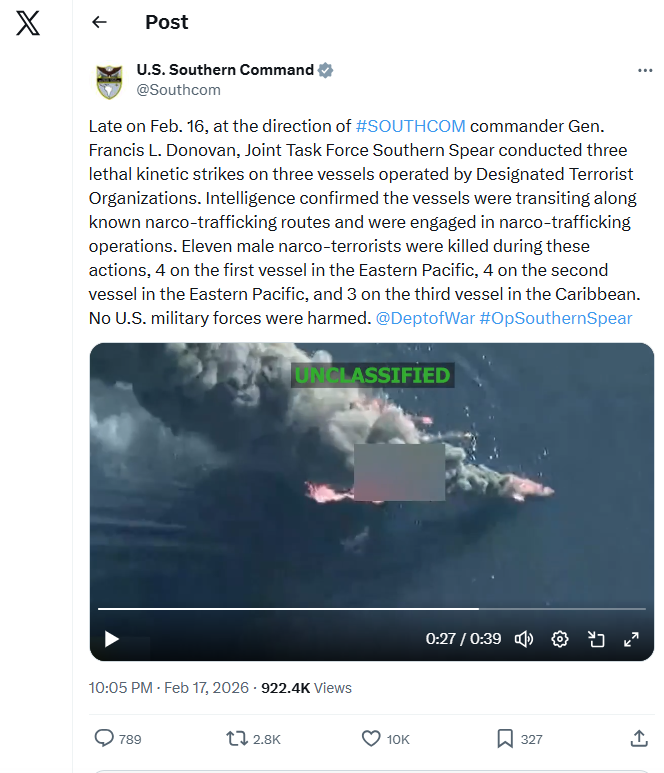The height and width of the screenshot is (773, 664).
Task: Open the @DeptofWar mention link
Action: [x=425, y=318]
